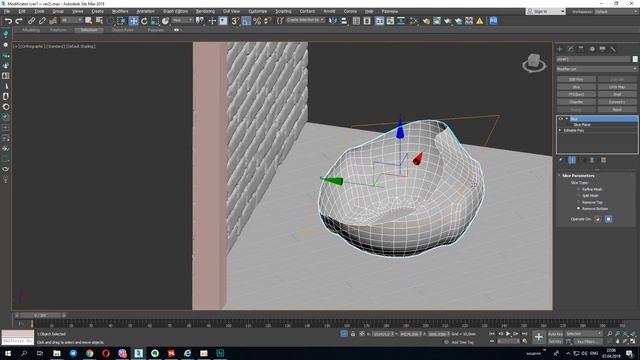Toggle Pin Stack icon
The image size is (640, 360).
pyautogui.click(x=561, y=160)
